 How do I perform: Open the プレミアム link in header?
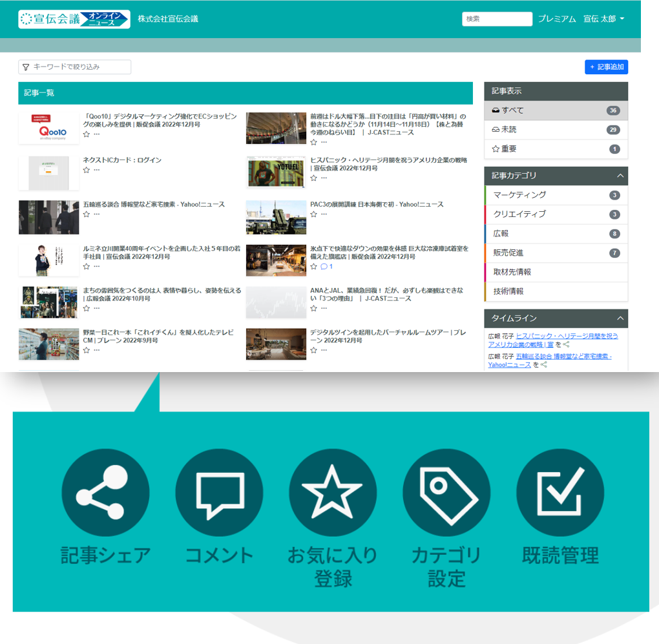pos(557,19)
